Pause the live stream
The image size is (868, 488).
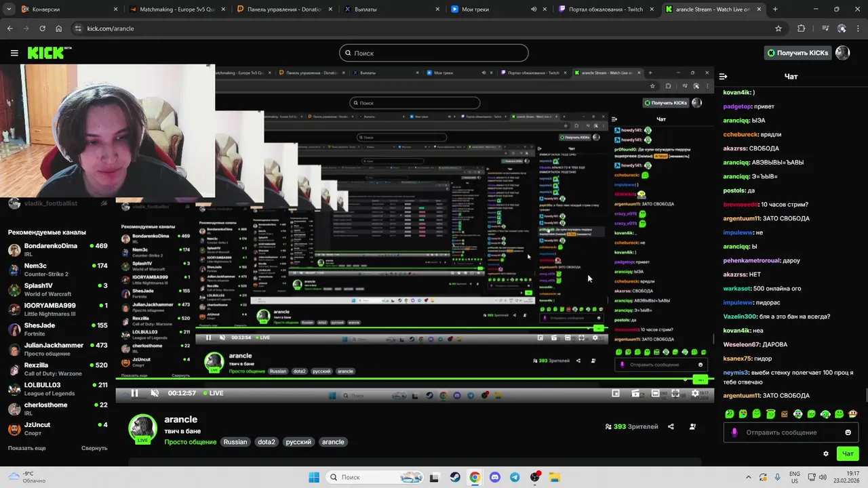tap(135, 393)
